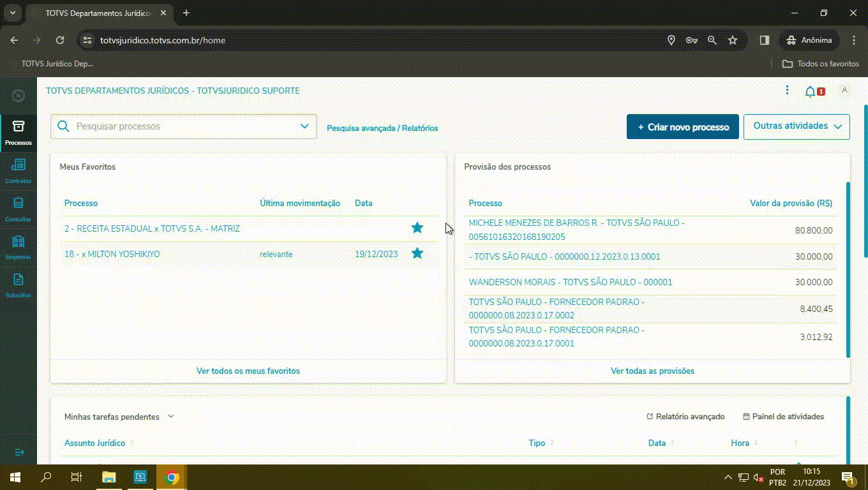This screenshot has height=490, width=868.
Task: Focus the Pesquisar processos search field
Action: 184,126
